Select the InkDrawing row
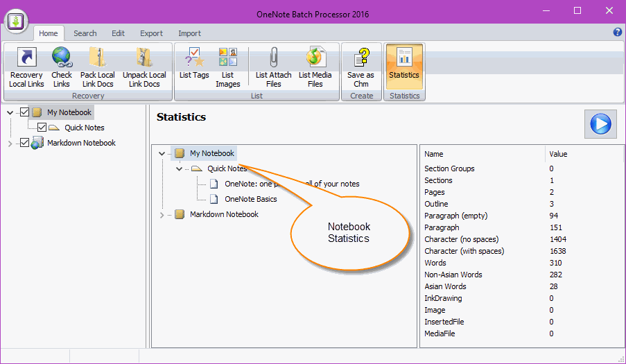This screenshot has height=364, width=626. point(521,298)
